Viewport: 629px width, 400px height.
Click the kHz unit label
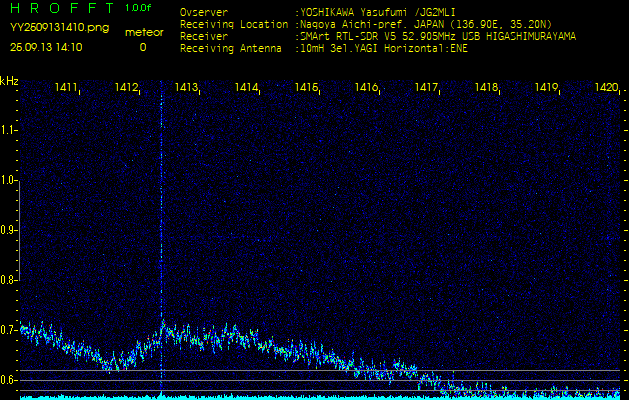coord(9,80)
